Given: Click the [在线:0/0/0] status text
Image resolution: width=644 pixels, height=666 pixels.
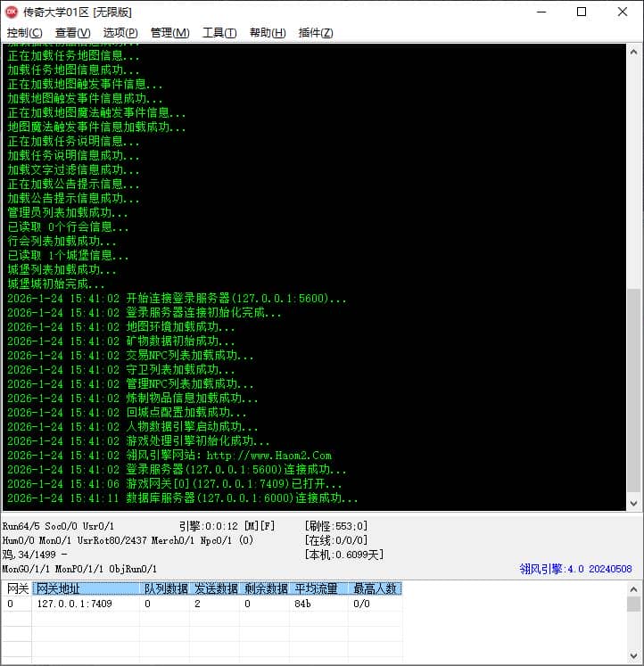Looking at the screenshot, I should coord(336,540).
